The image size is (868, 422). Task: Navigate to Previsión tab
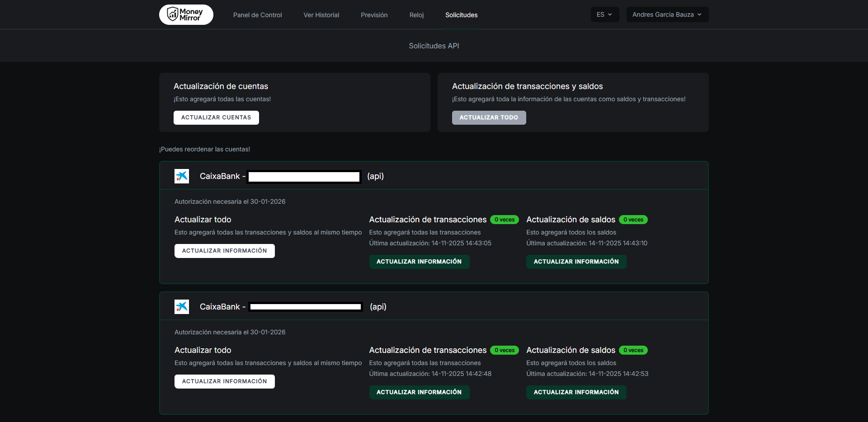point(374,15)
